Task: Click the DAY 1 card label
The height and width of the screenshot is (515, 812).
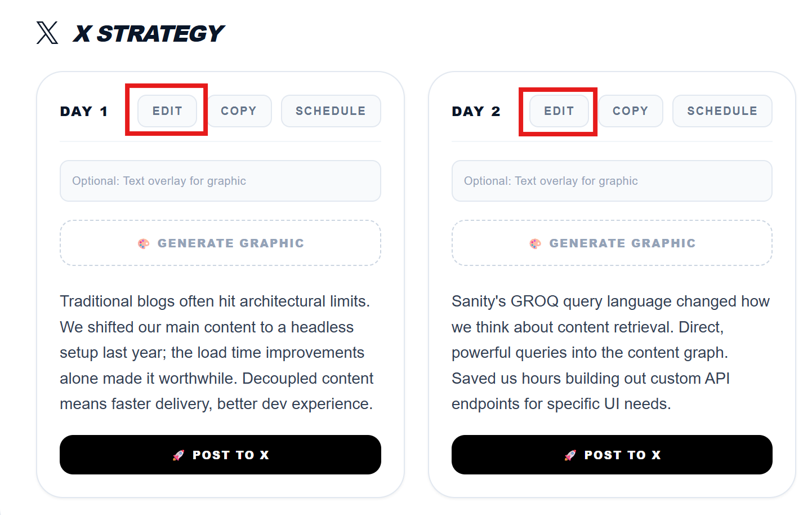Action: tap(84, 112)
